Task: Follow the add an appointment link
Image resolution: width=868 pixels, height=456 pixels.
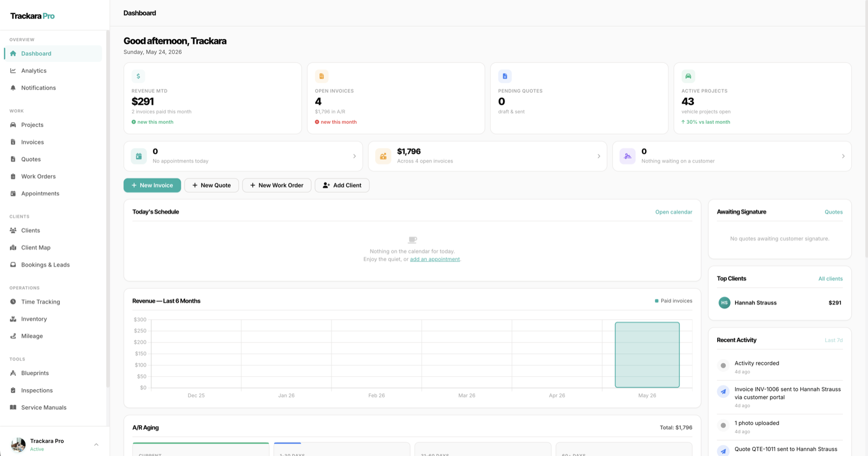Action: pyautogui.click(x=435, y=259)
